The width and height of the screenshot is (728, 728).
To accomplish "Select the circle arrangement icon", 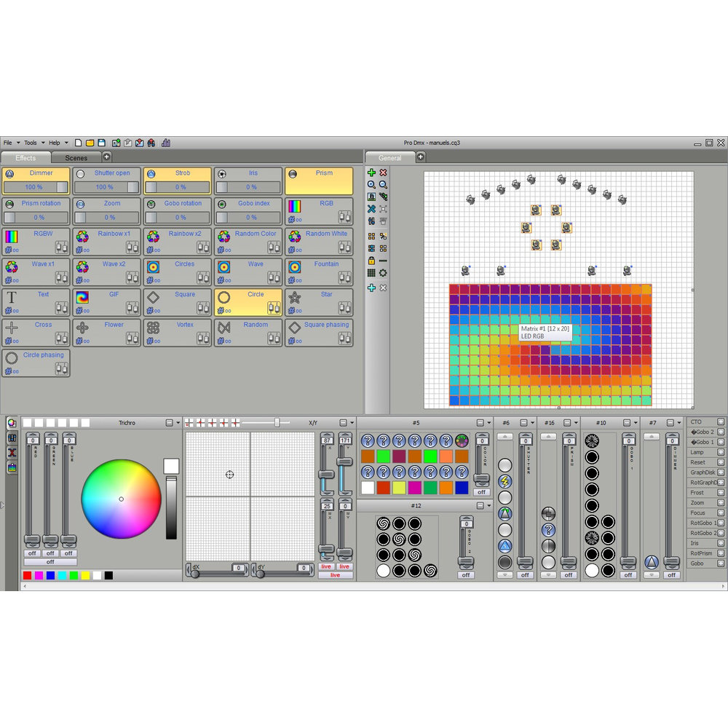I will (x=383, y=273).
